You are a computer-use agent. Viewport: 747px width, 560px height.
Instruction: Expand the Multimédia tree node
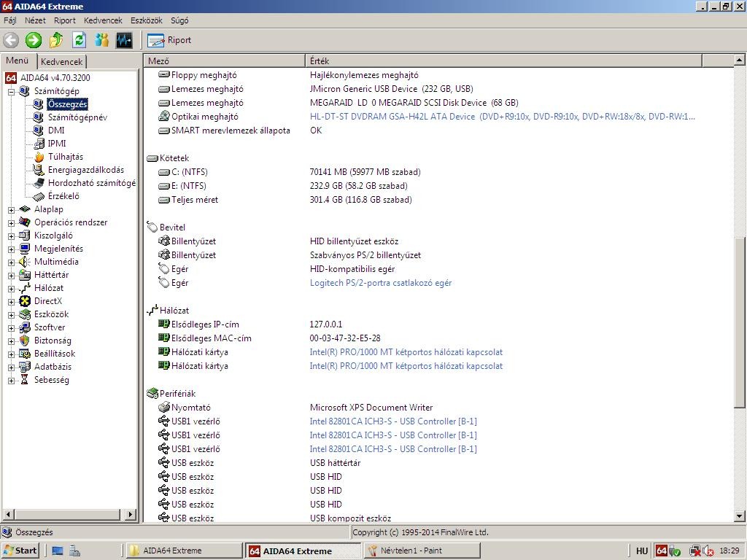click(12, 262)
